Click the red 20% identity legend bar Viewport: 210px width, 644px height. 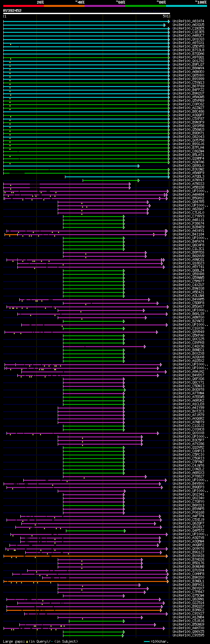coord(23,6)
